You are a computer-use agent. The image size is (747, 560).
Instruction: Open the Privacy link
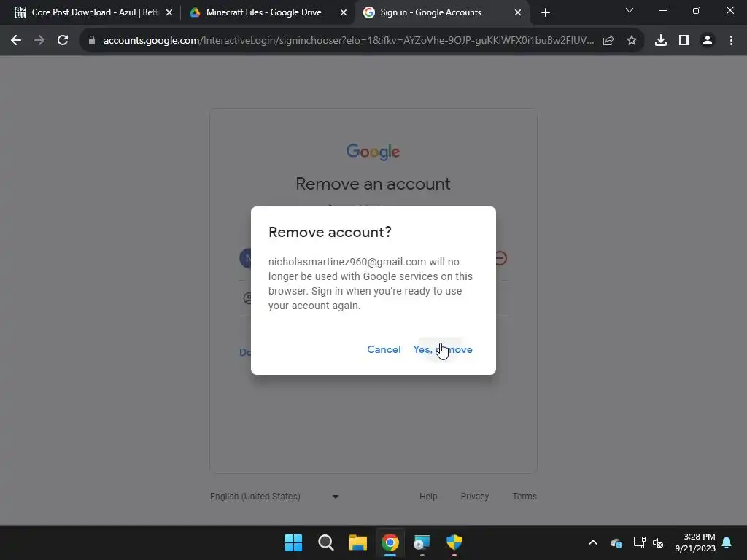click(474, 496)
